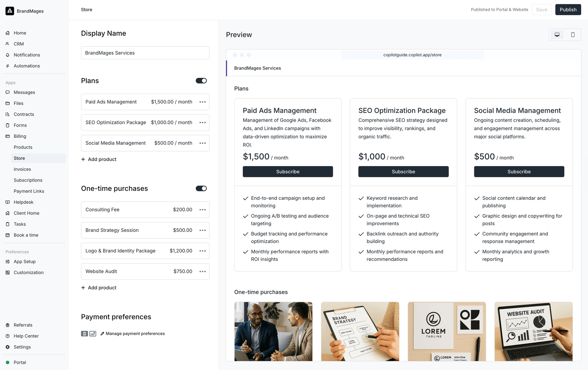Image resolution: width=588 pixels, height=370 pixels.
Task: Click the Referrals gift icon
Action: (x=8, y=325)
